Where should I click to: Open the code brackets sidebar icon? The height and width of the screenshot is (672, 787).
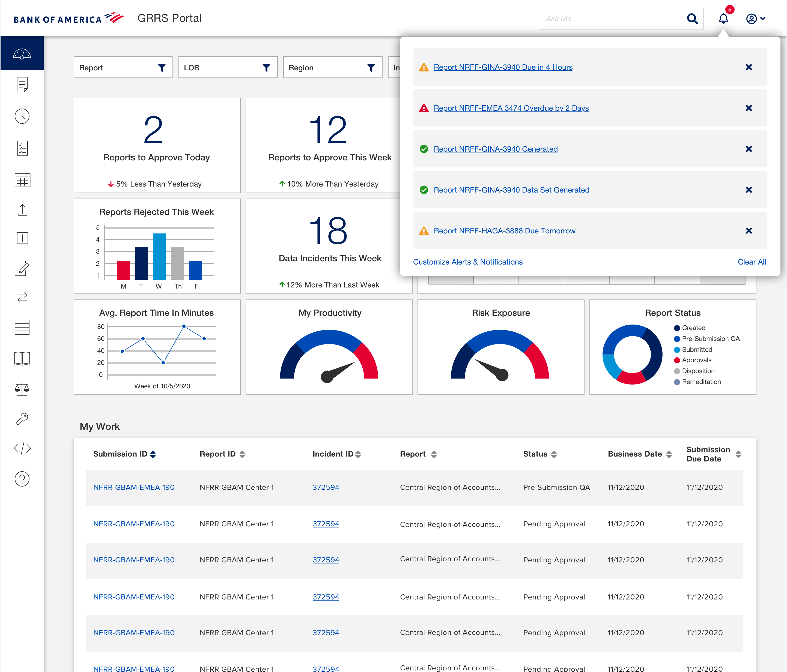tap(22, 448)
